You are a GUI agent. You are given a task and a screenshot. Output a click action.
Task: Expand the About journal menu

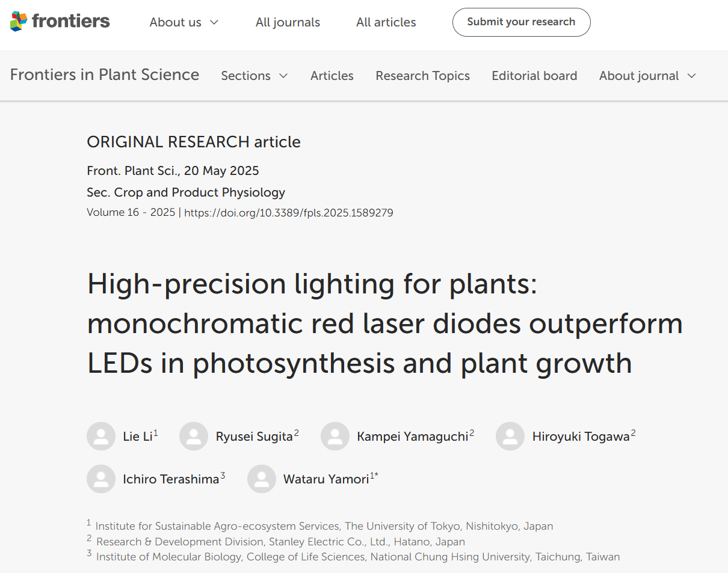coord(647,76)
